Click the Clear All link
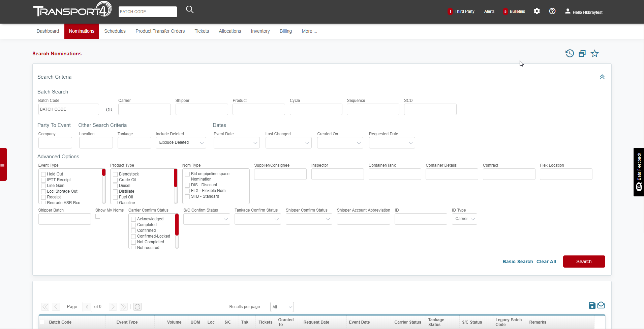644x329 pixels. point(546,262)
